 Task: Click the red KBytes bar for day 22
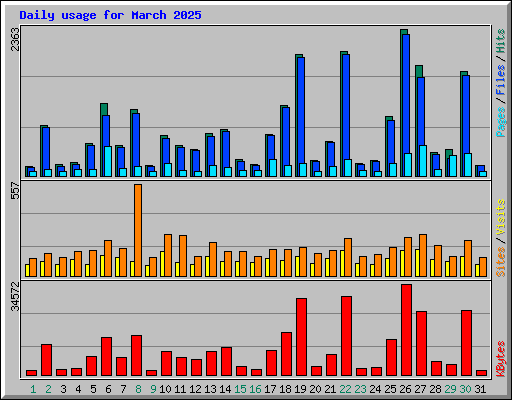[x=346, y=336]
